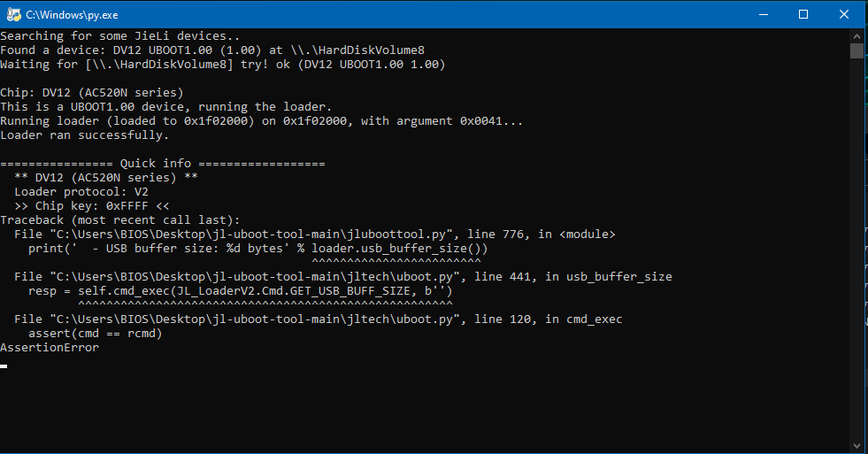
Task: Click 'Traceback (most recent call last):' text
Action: click(x=120, y=219)
